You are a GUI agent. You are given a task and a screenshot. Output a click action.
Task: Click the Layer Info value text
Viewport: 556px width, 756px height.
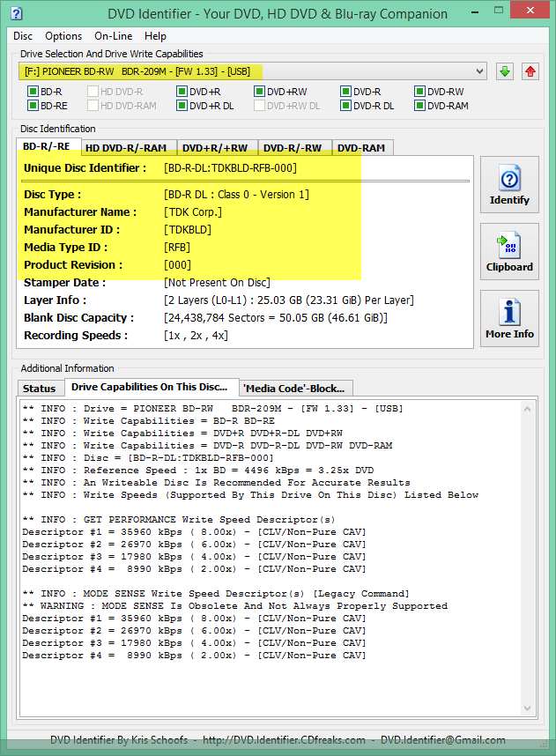tap(289, 300)
